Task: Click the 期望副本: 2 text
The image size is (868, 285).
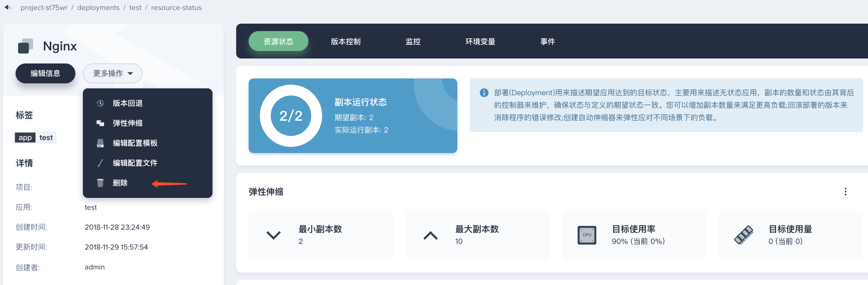Action: (x=354, y=117)
